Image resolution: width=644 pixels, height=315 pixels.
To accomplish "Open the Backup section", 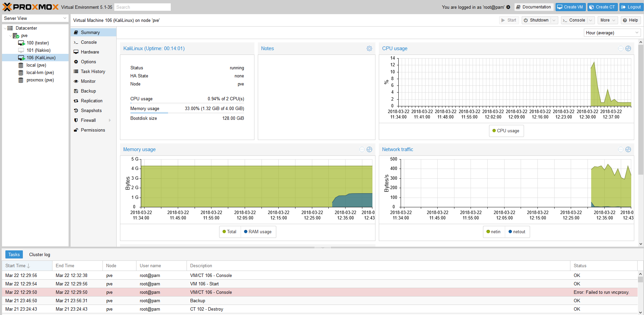I will pyautogui.click(x=93, y=91).
